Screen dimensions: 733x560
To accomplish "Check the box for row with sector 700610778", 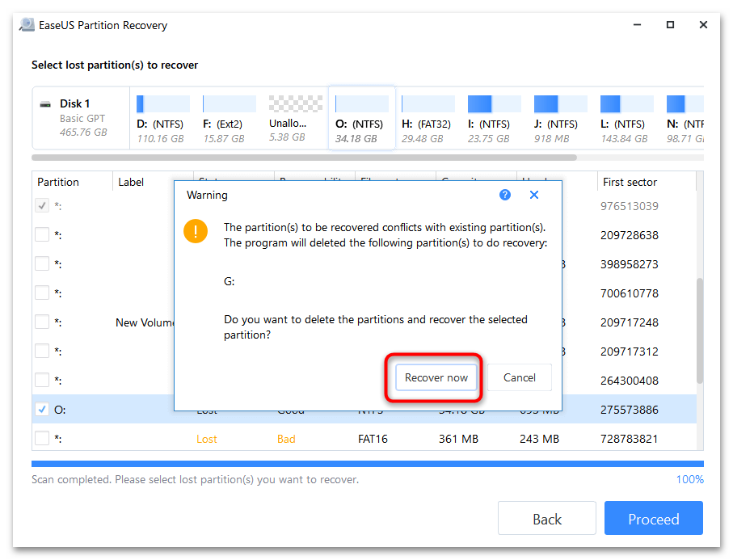I will [42, 293].
